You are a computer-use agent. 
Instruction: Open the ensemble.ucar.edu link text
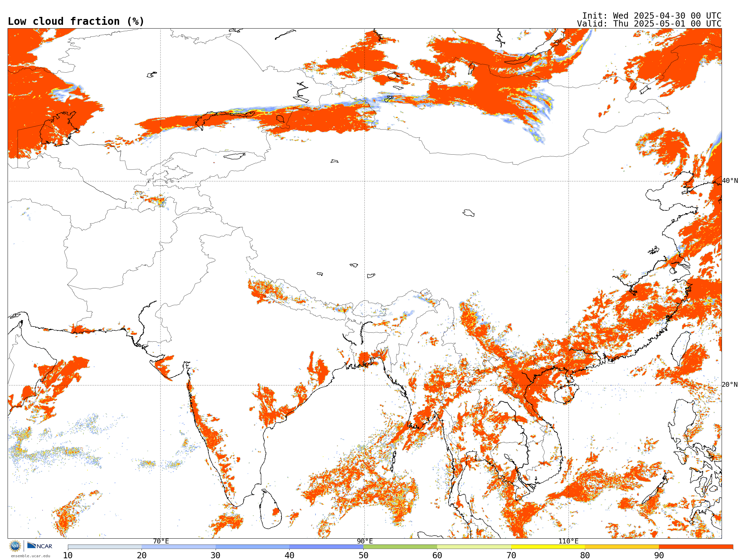tap(30, 556)
